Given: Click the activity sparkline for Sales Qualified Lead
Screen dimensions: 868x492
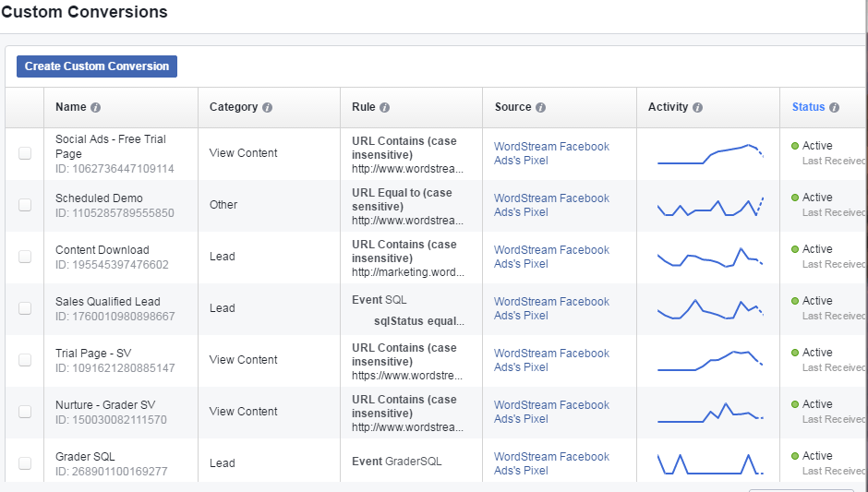Looking at the screenshot, I should coord(709,308).
